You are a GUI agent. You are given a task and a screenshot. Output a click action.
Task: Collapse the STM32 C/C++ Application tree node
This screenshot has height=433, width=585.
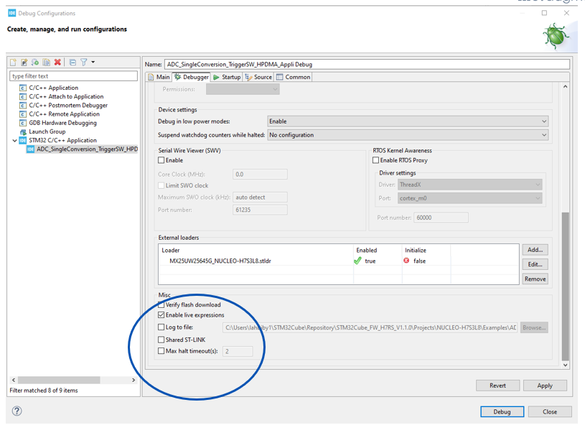click(x=15, y=141)
